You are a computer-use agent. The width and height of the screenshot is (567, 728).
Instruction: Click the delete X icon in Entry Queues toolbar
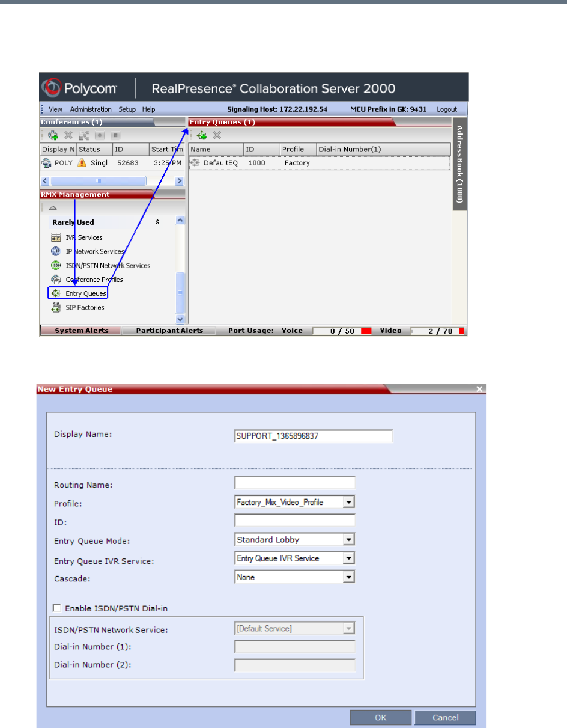pos(217,135)
